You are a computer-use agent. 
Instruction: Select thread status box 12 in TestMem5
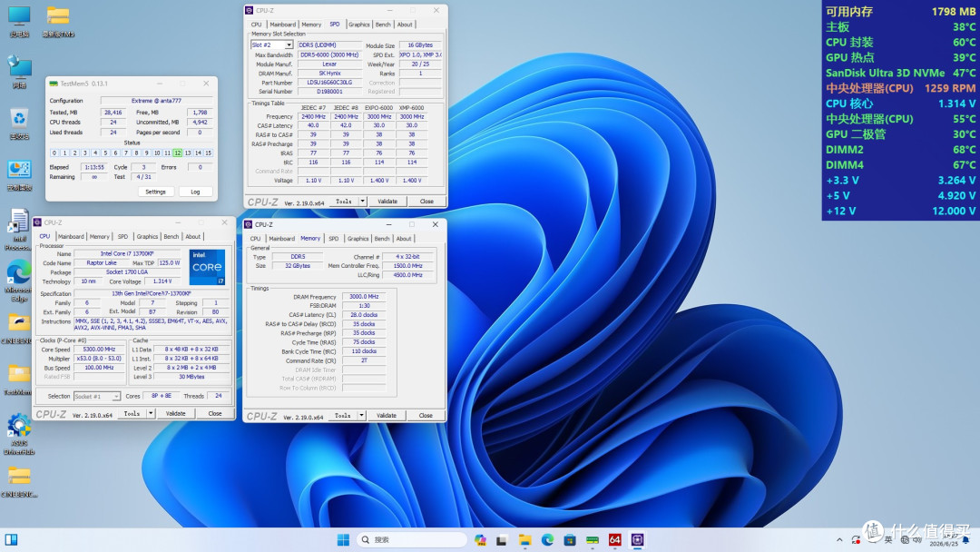178,153
